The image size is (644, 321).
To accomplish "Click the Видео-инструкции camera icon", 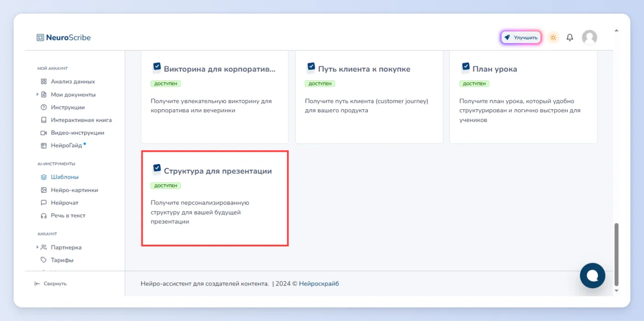I will [x=44, y=133].
